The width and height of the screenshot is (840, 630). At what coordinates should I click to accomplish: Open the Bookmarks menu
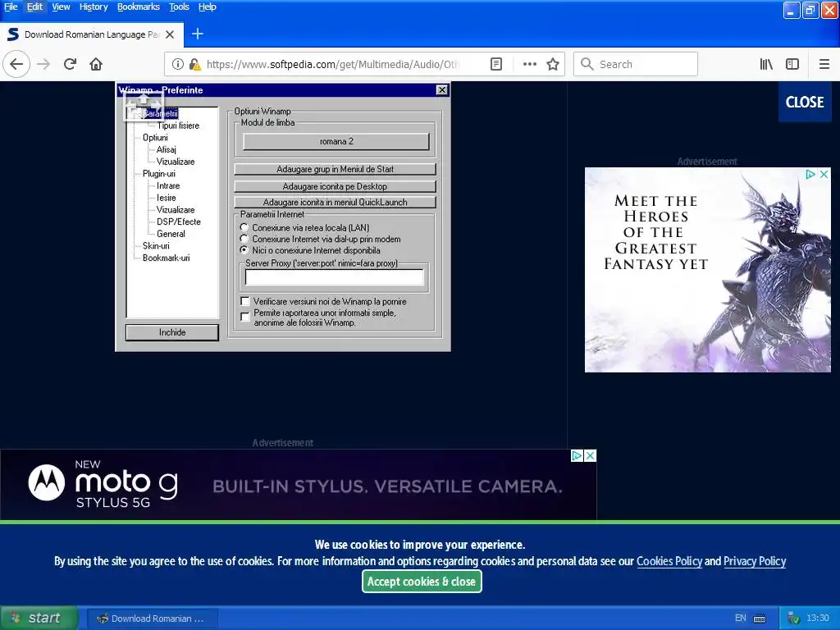pyautogui.click(x=138, y=7)
